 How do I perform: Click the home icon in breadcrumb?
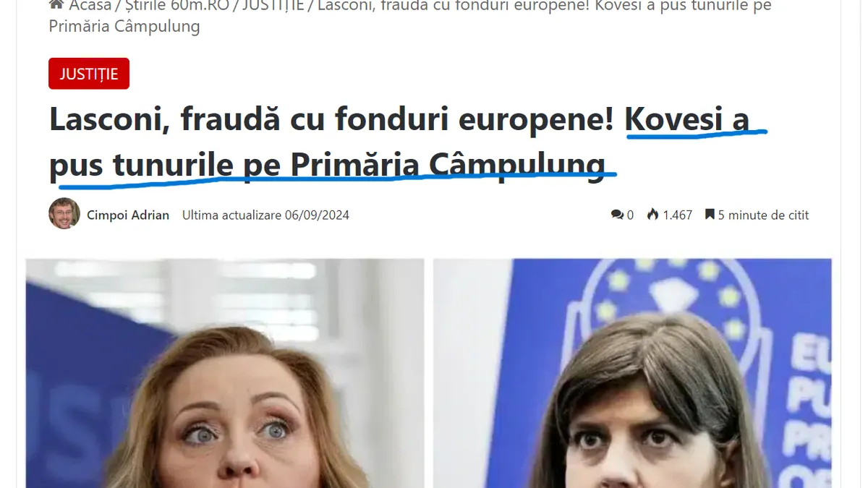(x=56, y=7)
